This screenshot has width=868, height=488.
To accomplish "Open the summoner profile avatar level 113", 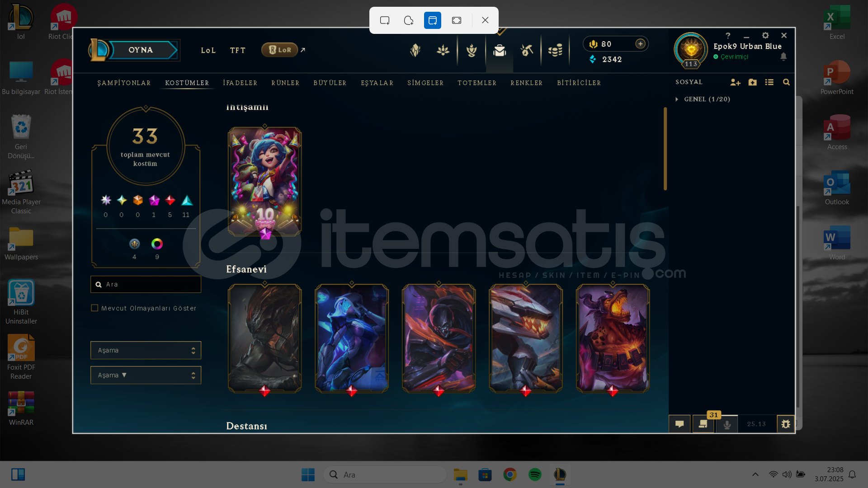I will pos(691,50).
